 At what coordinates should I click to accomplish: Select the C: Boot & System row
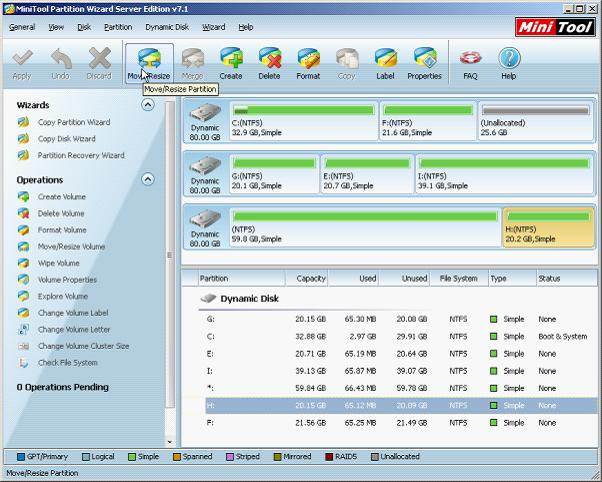[x=401, y=336]
